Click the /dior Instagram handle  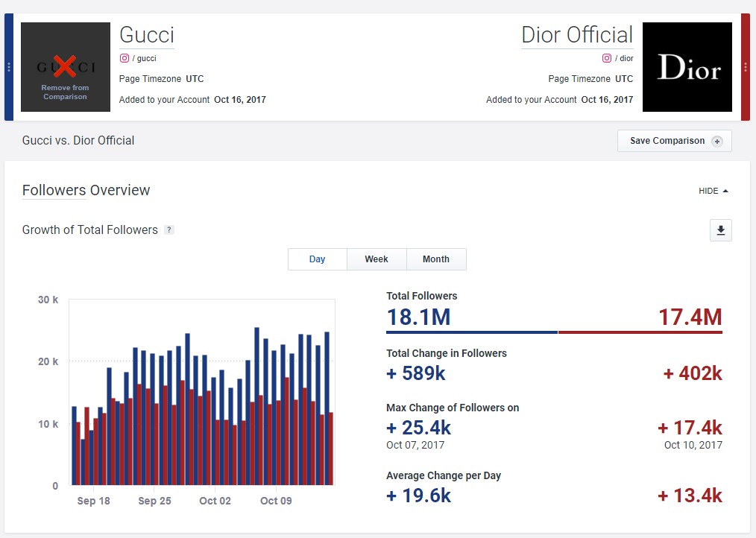[x=626, y=58]
